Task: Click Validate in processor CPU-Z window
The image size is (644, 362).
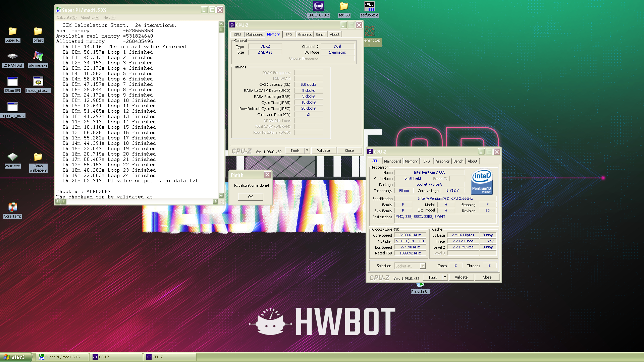Action: click(461, 277)
